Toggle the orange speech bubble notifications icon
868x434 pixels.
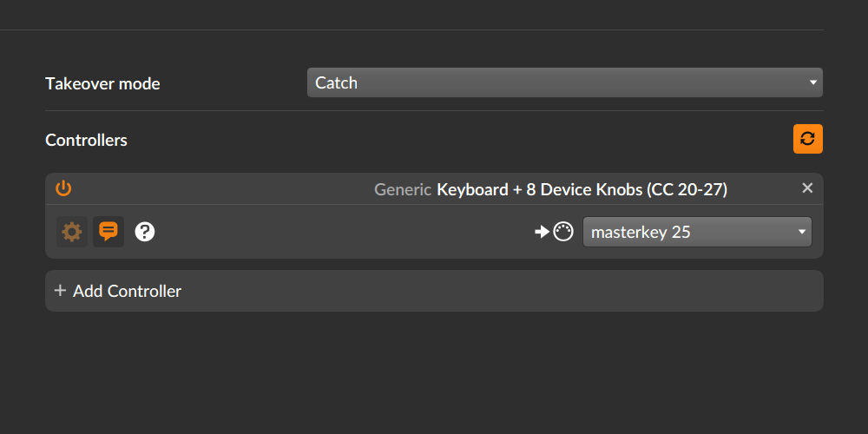click(x=108, y=232)
